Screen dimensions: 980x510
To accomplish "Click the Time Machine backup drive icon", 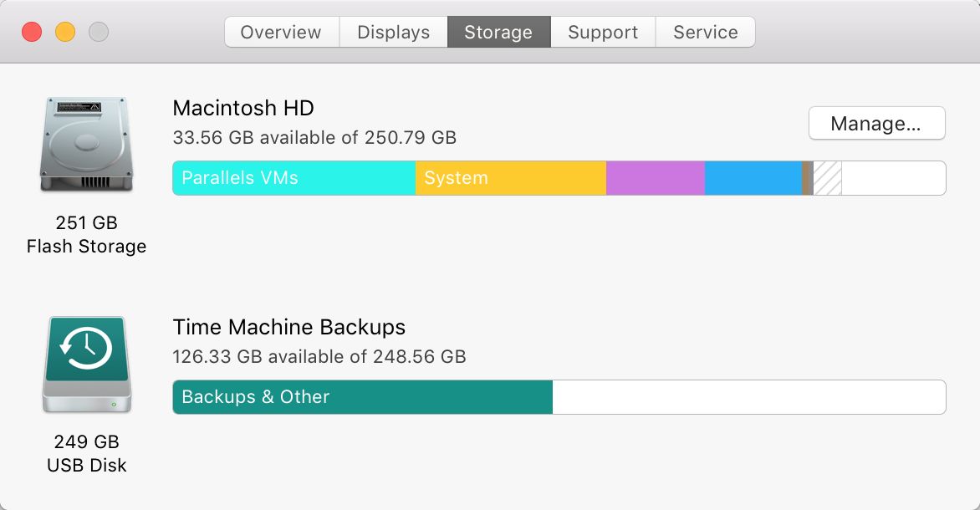I will coord(87,365).
